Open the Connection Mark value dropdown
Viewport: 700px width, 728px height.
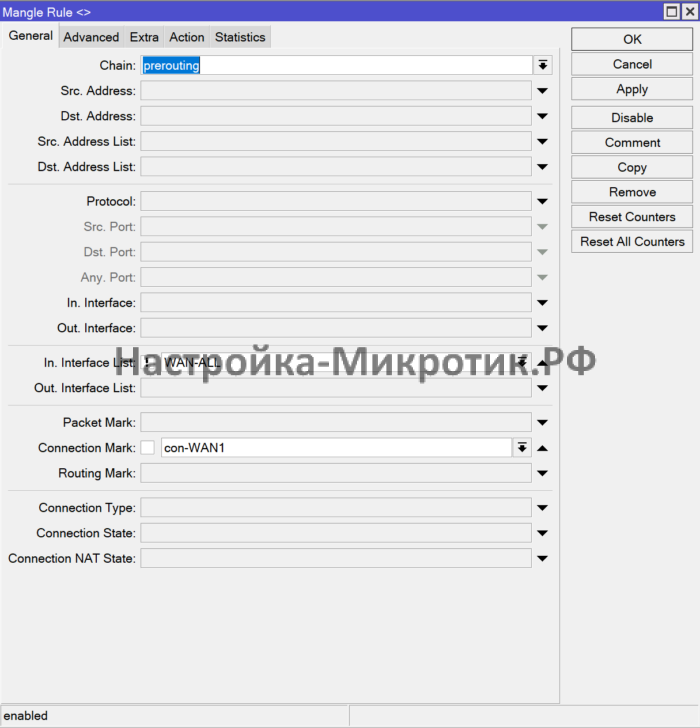[522, 448]
